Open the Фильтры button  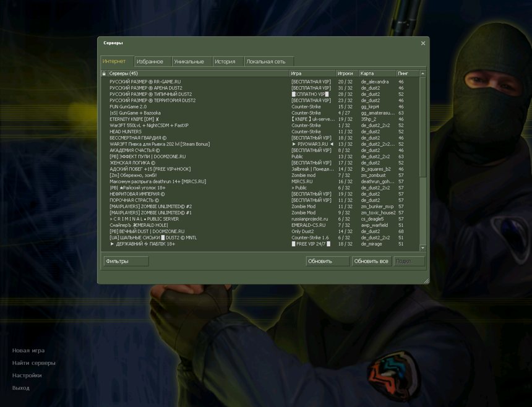click(126, 261)
